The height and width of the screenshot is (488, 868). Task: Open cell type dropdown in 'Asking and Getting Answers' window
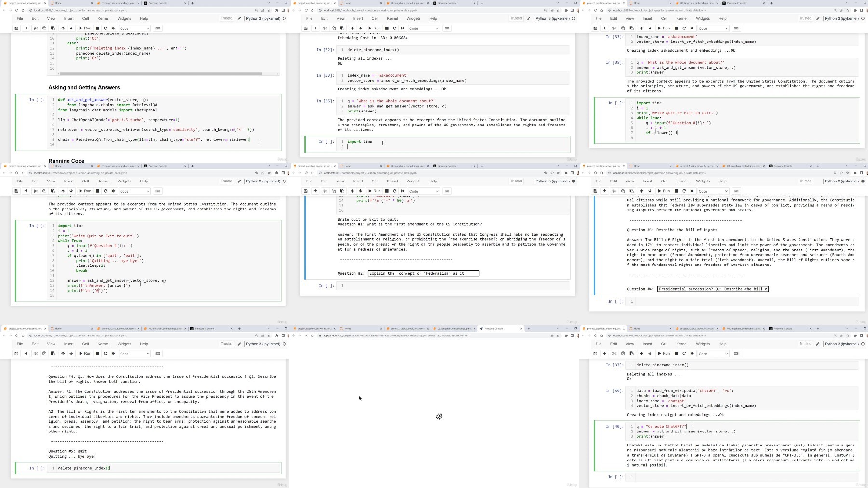[x=135, y=28]
